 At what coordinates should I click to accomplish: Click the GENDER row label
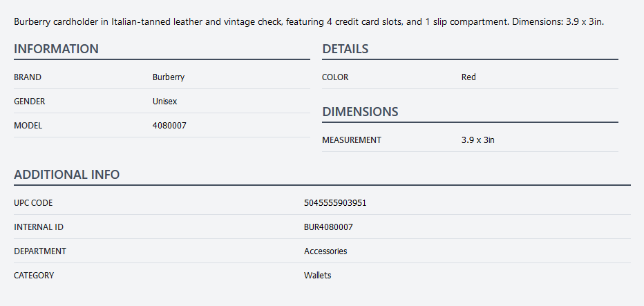tap(30, 102)
